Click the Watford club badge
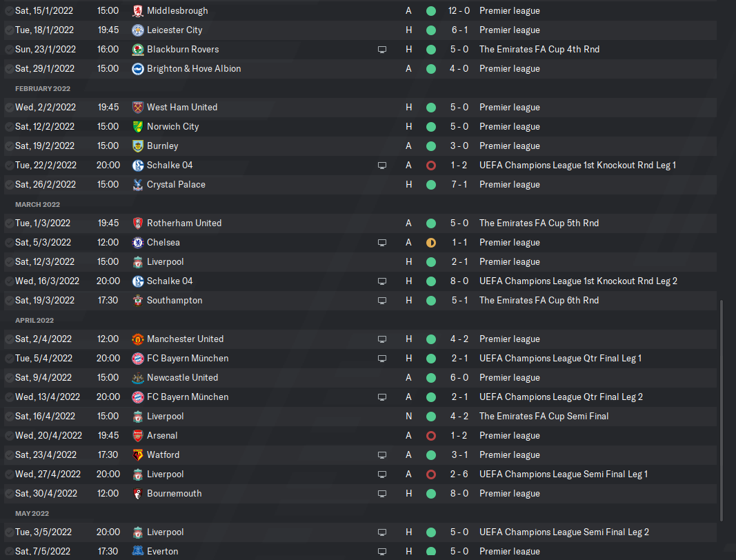Screen dimensions: 736x560 point(138,455)
